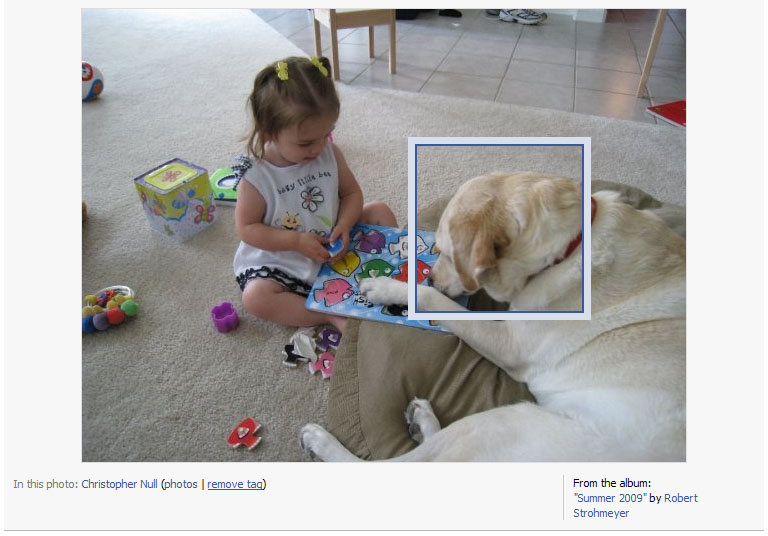Click the green fish on the puzzle board
This screenshot has height=536, width=768.
click(x=376, y=270)
